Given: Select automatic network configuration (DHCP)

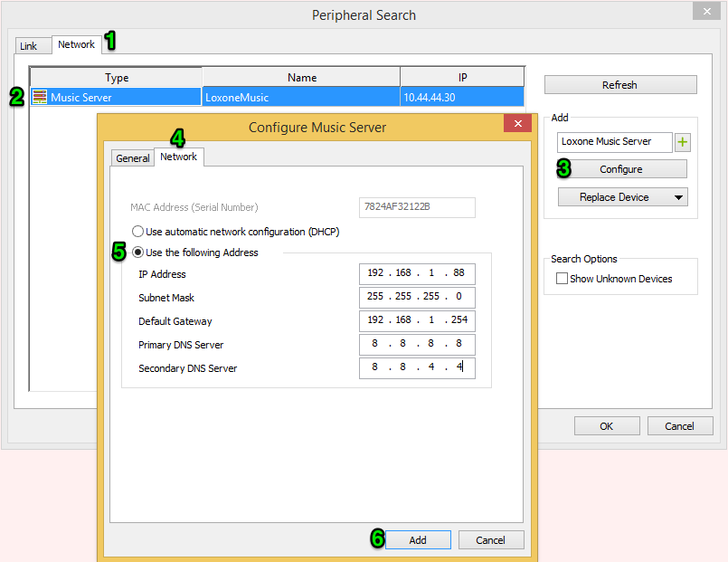Looking at the screenshot, I should (x=138, y=232).
